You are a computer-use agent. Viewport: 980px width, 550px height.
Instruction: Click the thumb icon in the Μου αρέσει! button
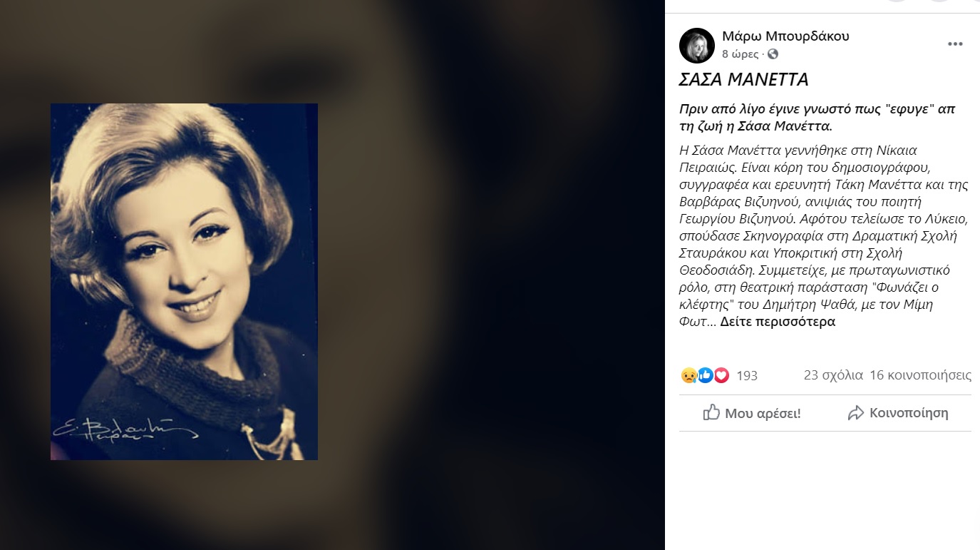[711, 412]
